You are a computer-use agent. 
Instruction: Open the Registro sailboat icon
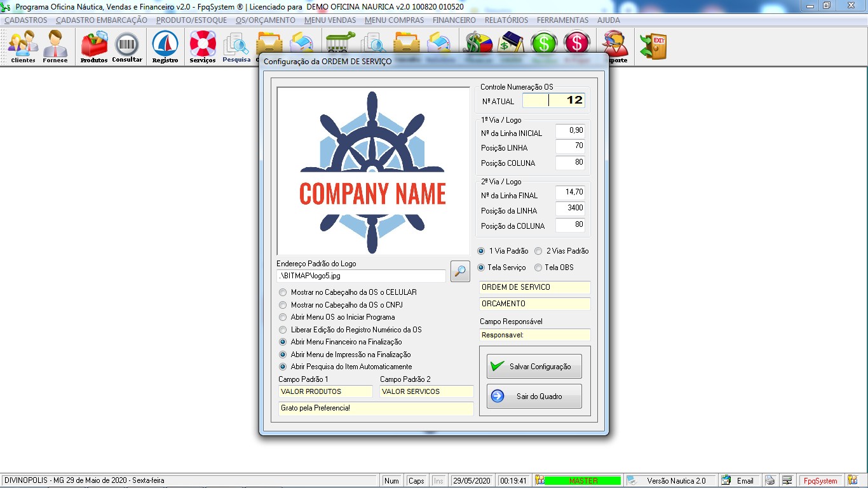(x=165, y=47)
